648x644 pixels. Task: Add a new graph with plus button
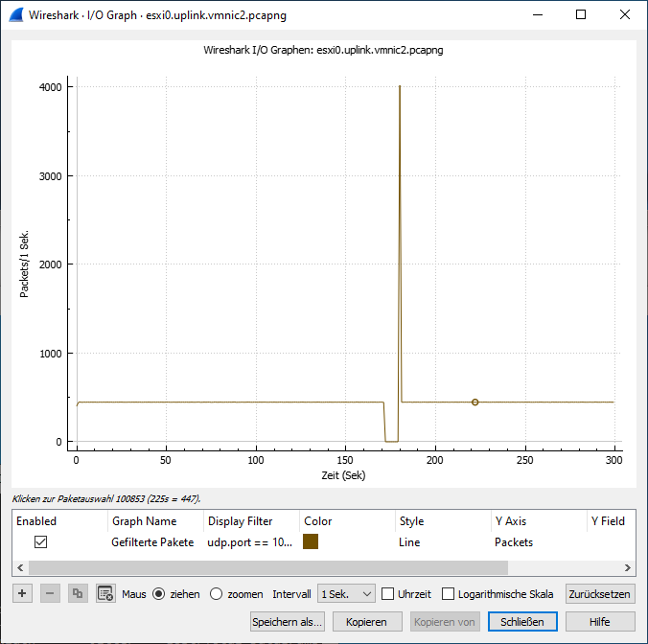22,593
